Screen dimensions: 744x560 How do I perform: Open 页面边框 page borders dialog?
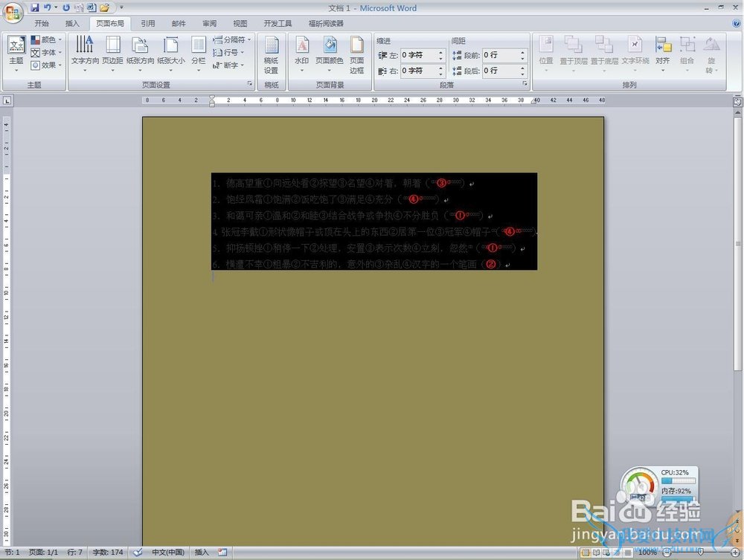pyautogui.click(x=357, y=56)
